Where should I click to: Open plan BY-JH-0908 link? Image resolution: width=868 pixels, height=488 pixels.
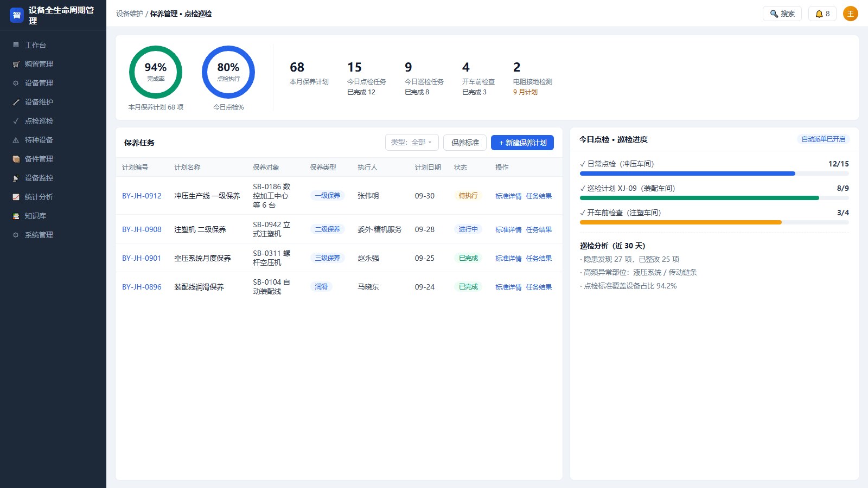coord(142,229)
